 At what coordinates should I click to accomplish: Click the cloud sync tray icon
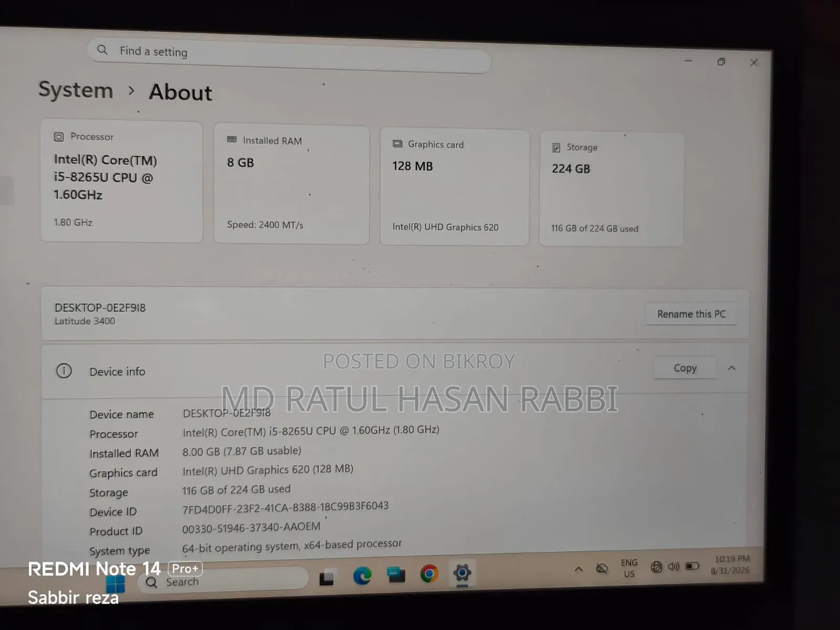602,568
